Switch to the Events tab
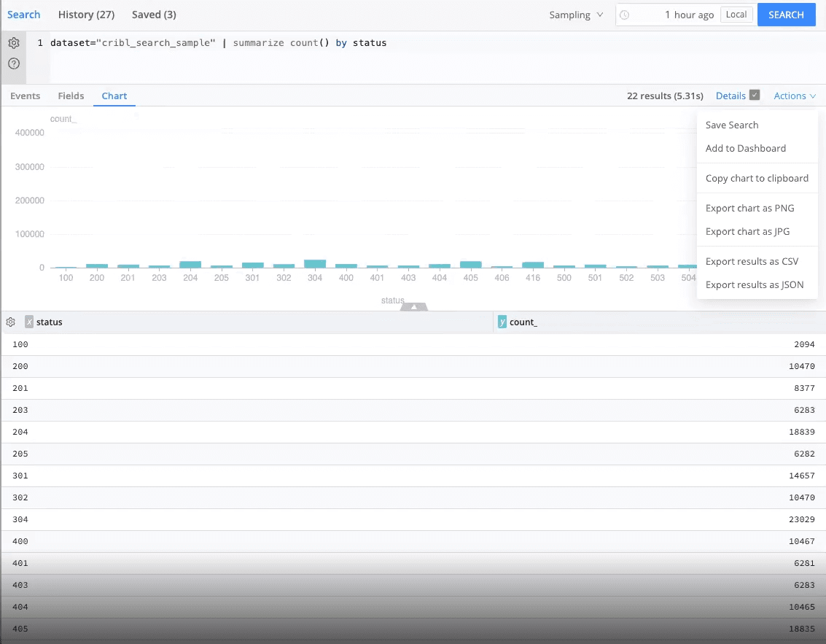 click(x=26, y=96)
